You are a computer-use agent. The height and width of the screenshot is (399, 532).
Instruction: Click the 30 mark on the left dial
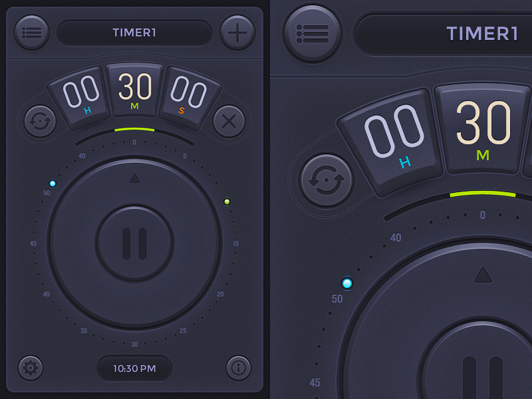[135, 344]
